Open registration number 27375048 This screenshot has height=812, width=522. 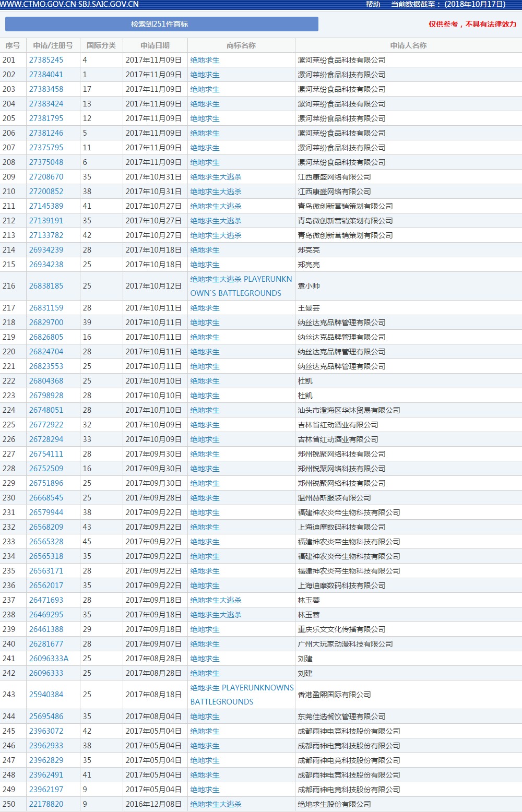46,162
